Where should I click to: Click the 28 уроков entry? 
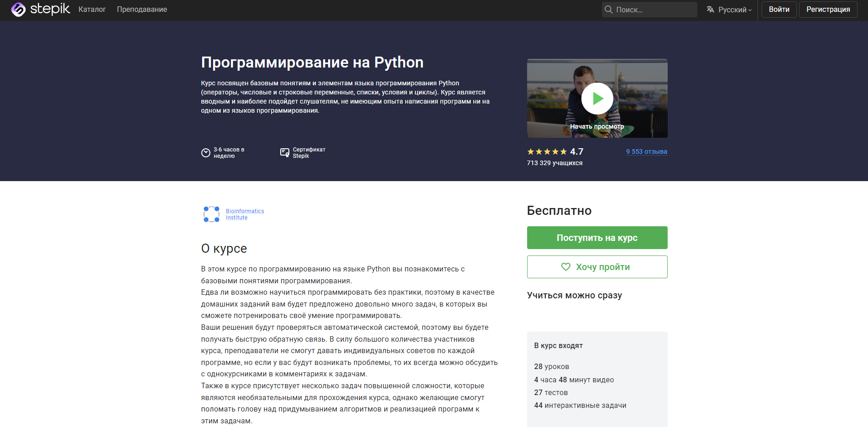[552, 367]
